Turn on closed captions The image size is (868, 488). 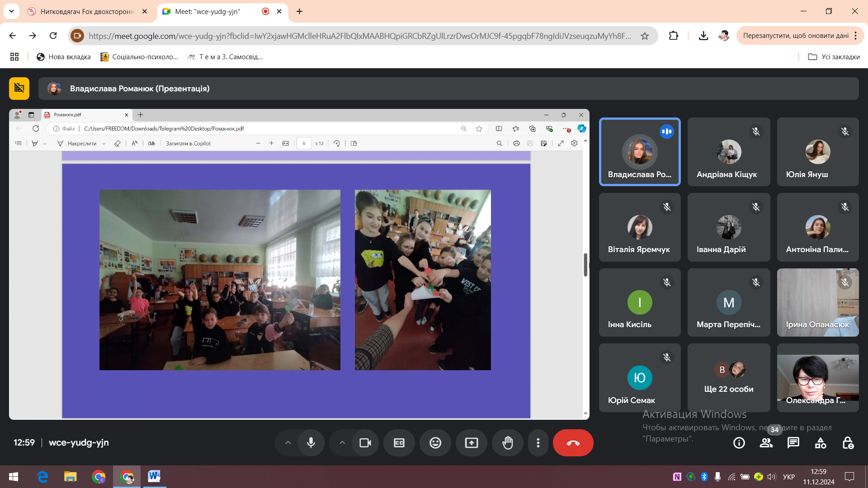click(x=399, y=443)
